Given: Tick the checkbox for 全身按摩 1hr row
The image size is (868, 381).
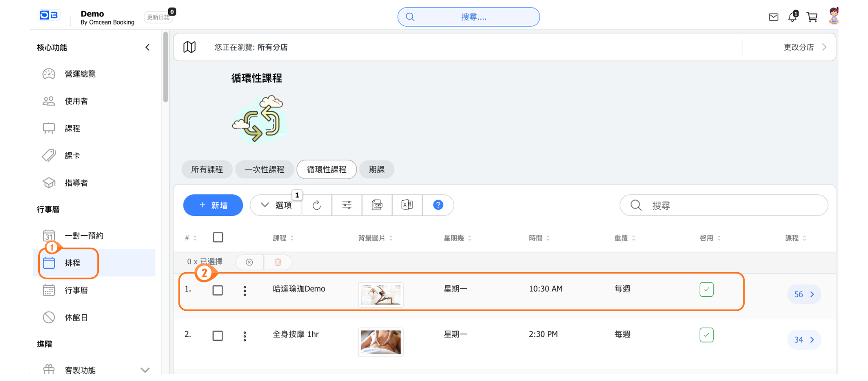Looking at the screenshot, I should (218, 336).
